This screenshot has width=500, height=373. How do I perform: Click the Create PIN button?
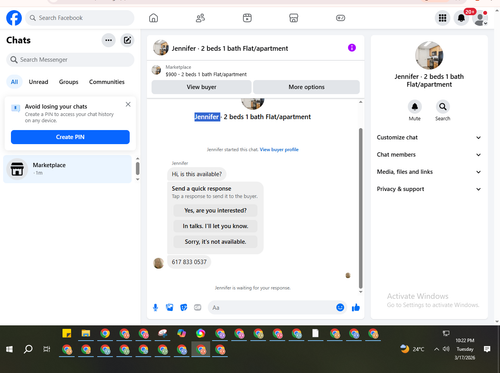pyautogui.click(x=70, y=137)
